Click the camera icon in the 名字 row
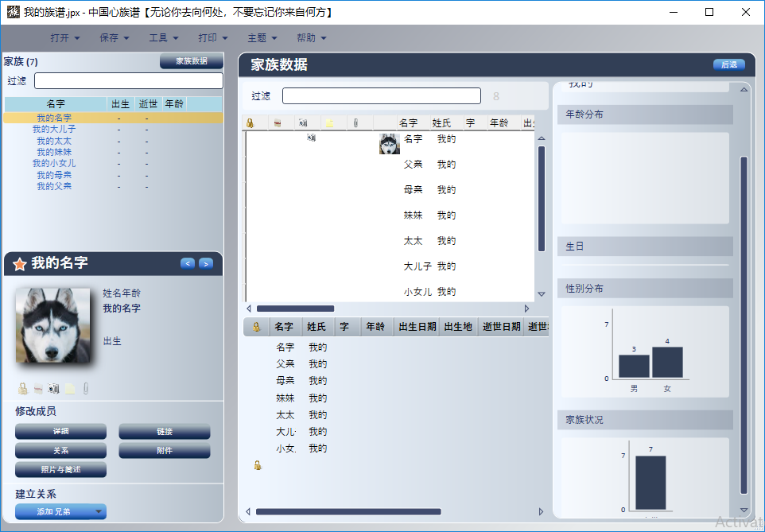 pos(311,138)
